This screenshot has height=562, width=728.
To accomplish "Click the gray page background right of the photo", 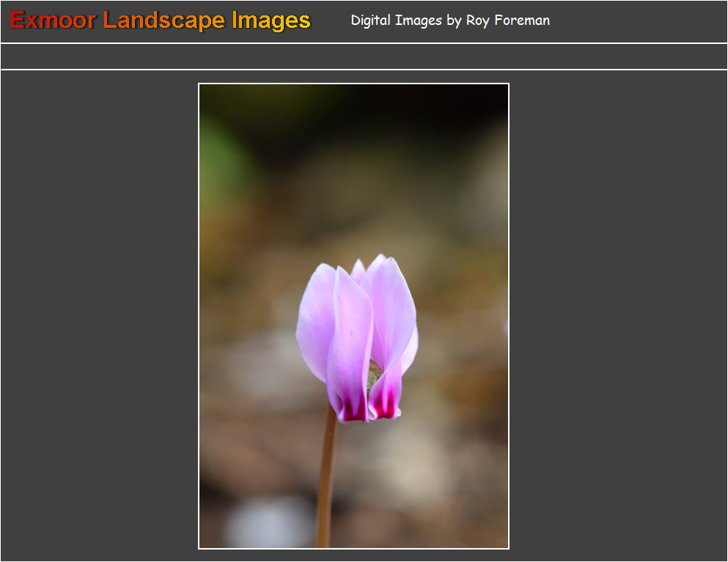I will (616, 315).
